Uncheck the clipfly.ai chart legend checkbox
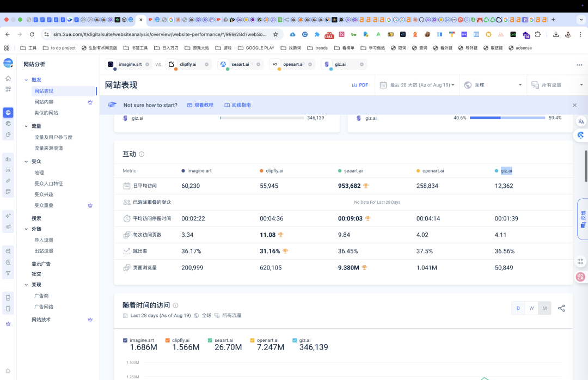 click(x=168, y=340)
